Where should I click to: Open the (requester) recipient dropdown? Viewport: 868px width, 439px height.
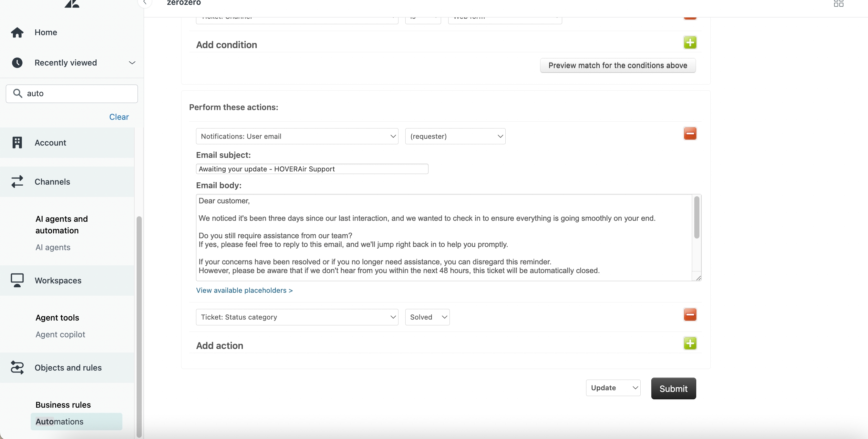[455, 136]
